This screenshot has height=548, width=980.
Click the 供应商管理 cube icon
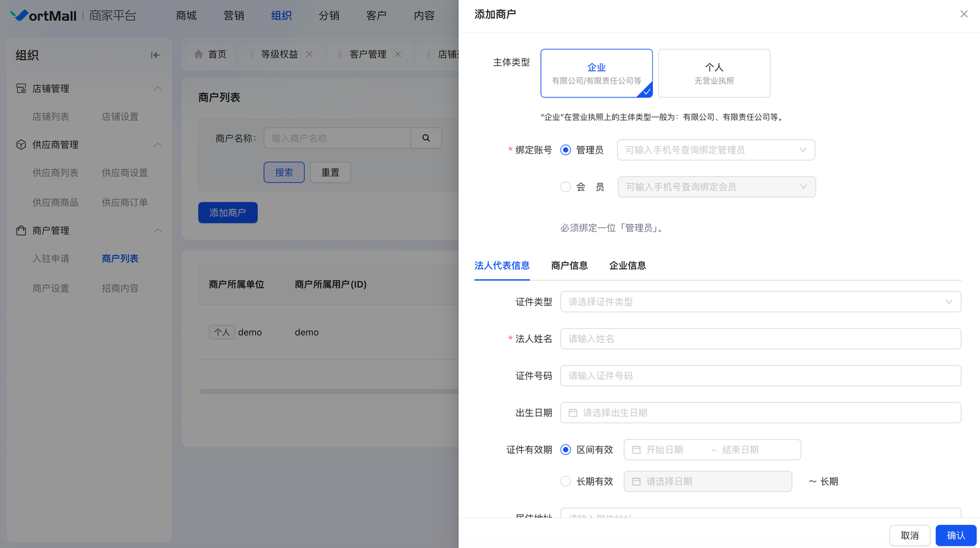tap(21, 145)
